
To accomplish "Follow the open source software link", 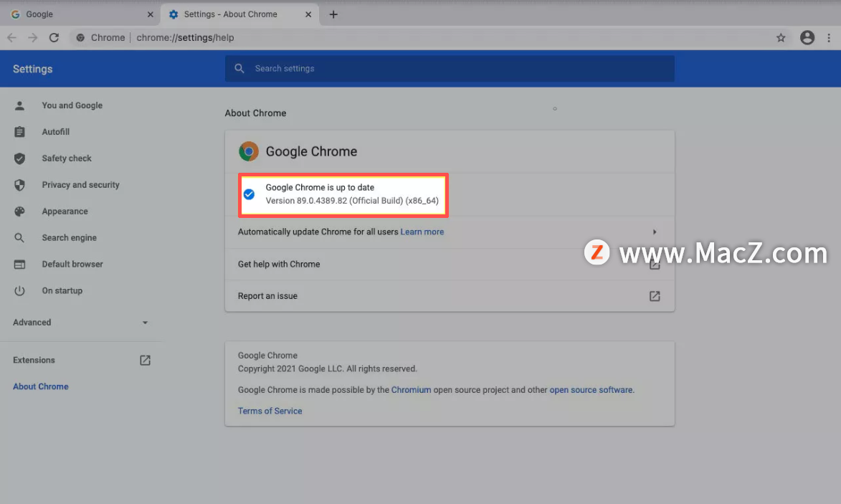I will point(591,390).
